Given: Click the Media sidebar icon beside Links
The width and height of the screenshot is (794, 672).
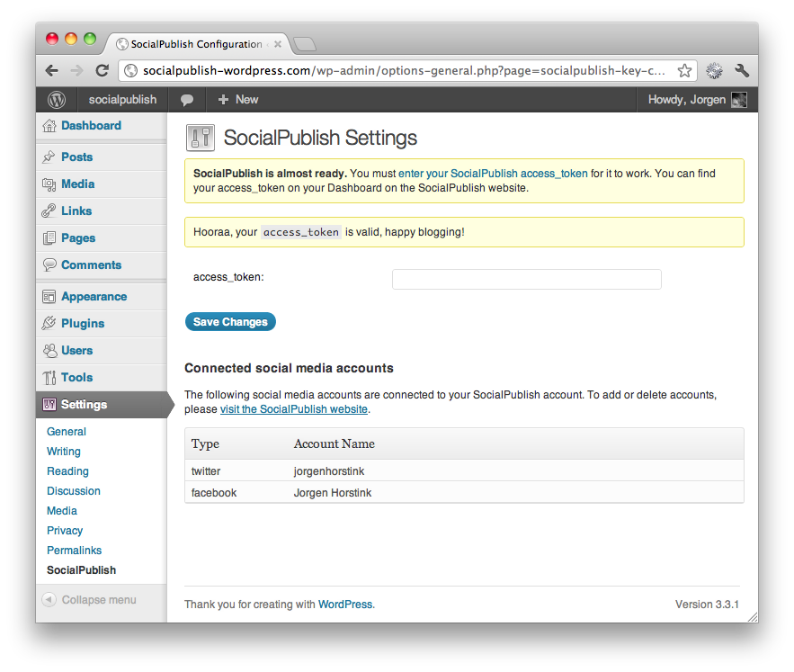Looking at the screenshot, I should (49, 184).
